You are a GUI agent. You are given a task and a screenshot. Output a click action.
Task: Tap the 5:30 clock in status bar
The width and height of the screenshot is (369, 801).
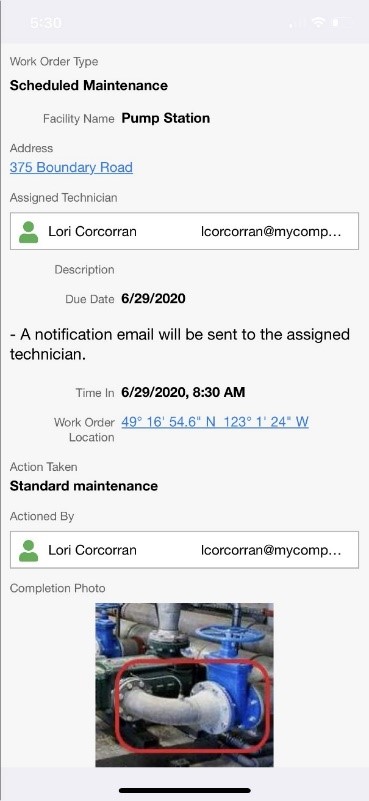[45, 23]
